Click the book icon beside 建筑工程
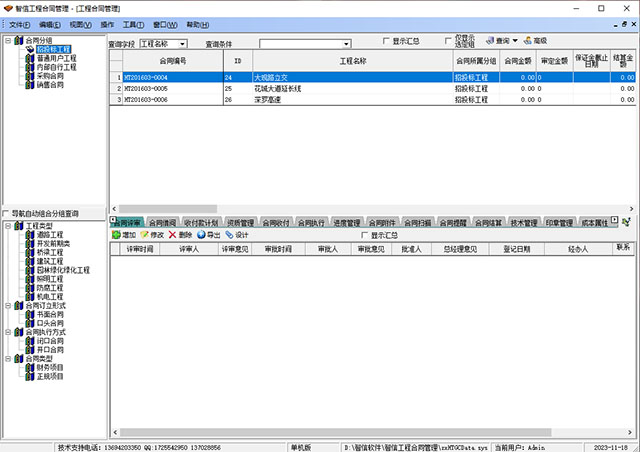Viewport: 640px width, 452px height. pos(30,261)
